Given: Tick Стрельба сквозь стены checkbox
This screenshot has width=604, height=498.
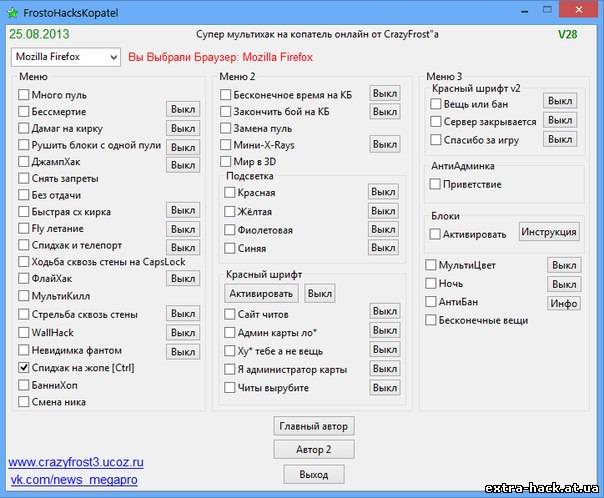Looking at the screenshot, I should click(x=24, y=314).
